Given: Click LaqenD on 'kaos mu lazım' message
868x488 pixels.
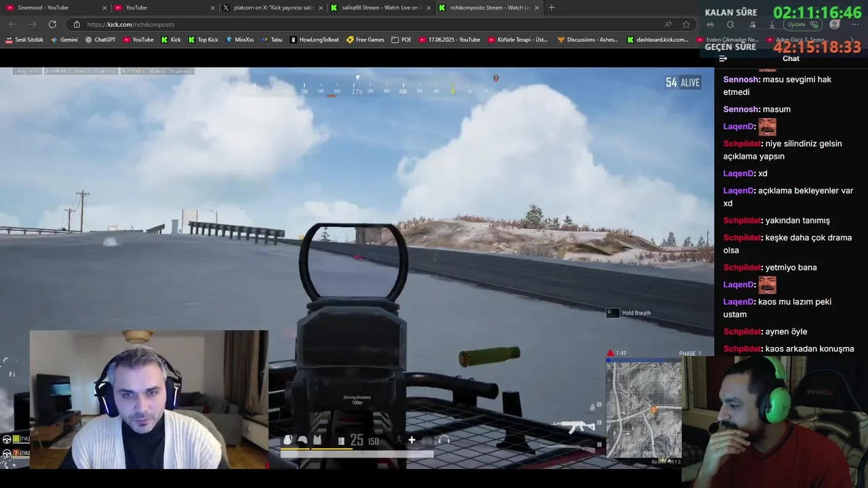Looking at the screenshot, I should click(x=738, y=302).
